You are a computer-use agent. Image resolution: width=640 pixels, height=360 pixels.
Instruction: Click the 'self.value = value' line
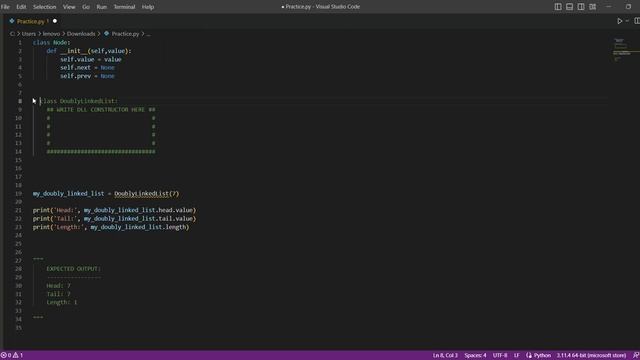(91, 59)
